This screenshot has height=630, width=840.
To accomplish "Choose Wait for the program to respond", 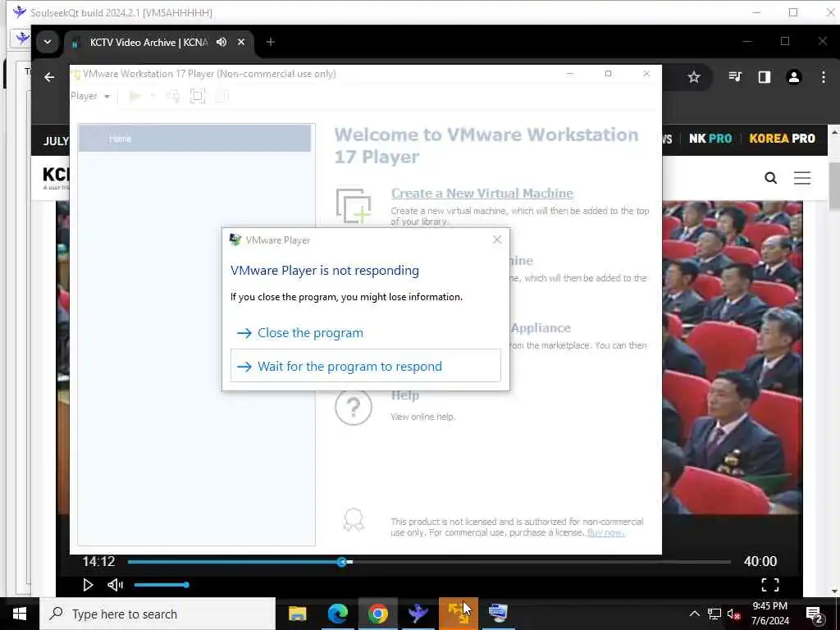I will click(x=365, y=366).
